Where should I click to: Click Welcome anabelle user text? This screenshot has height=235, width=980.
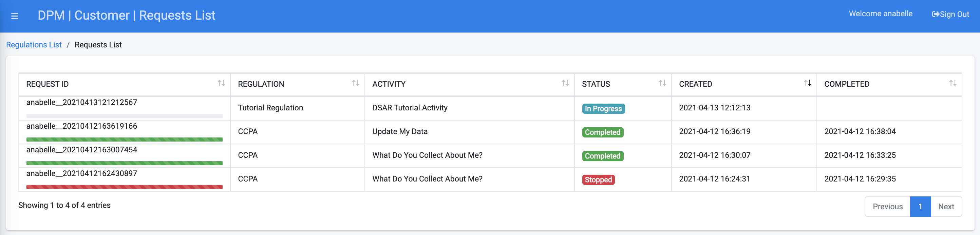coord(880,14)
